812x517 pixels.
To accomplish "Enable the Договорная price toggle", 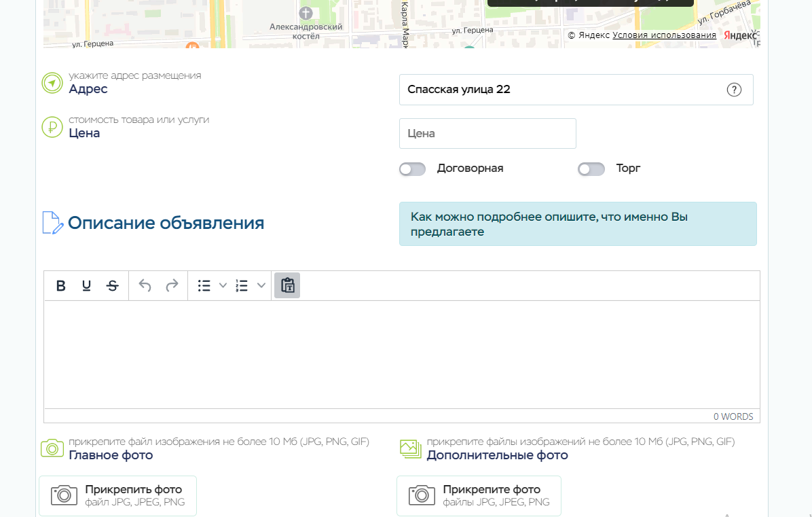I will click(x=412, y=169).
